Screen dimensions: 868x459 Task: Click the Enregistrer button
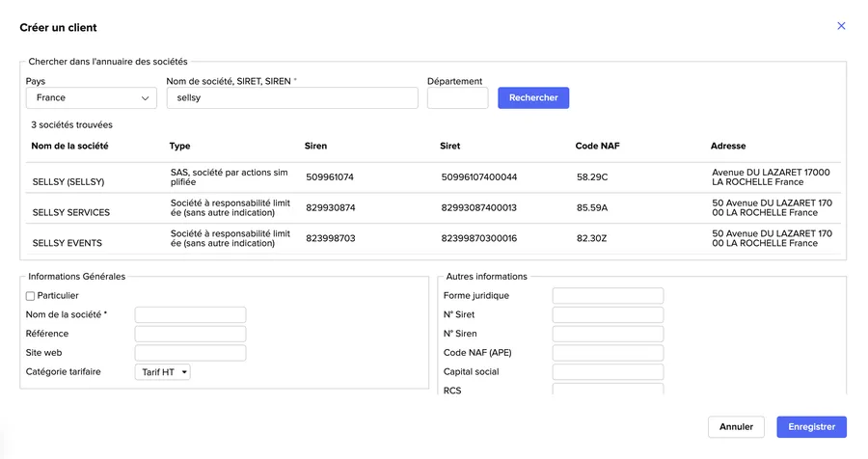(811, 427)
